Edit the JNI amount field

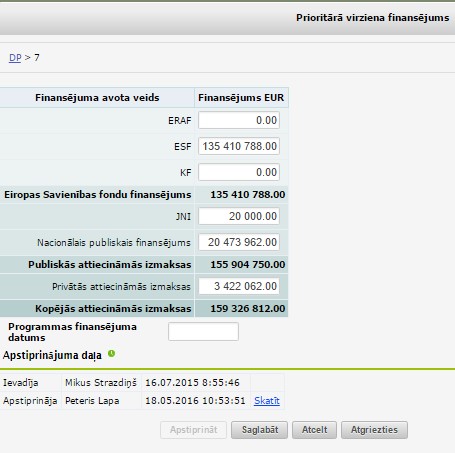[239, 216]
